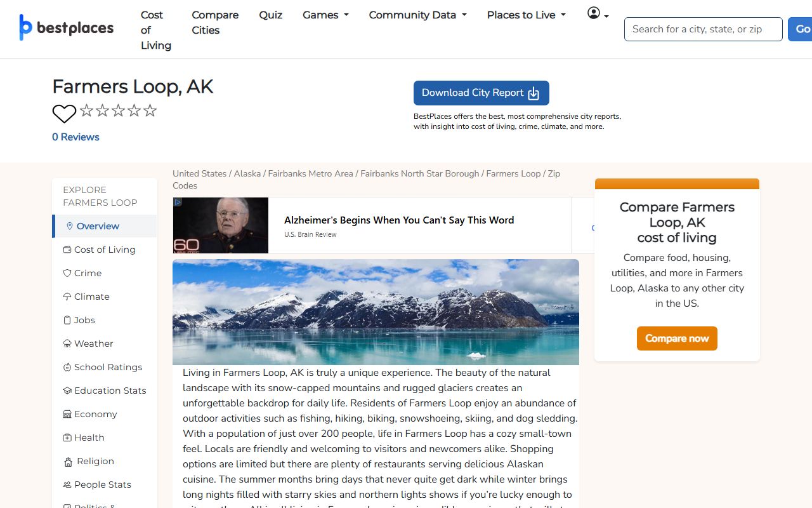Viewport: 812px width, 508px height.
Task: Expand the Community Data dropdown
Action: point(417,15)
